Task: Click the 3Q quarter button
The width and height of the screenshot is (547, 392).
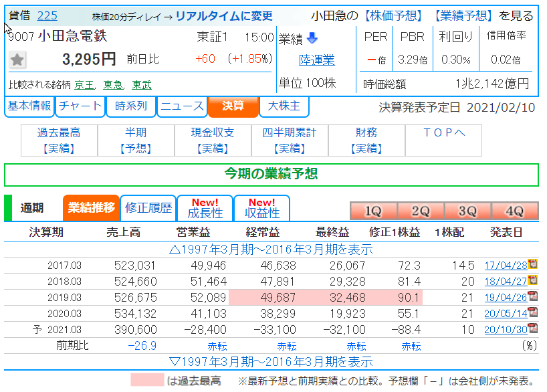Action: [467, 211]
